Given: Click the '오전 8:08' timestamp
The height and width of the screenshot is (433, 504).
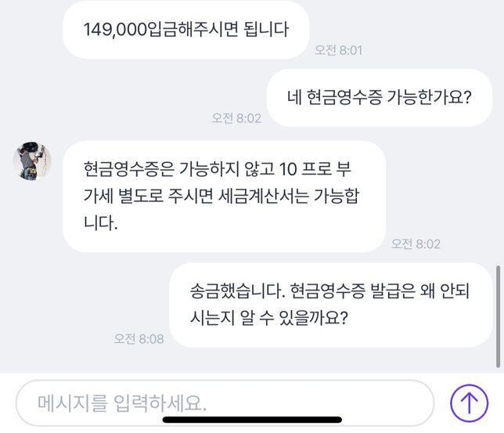Looking at the screenshot, I should (139, 339).
